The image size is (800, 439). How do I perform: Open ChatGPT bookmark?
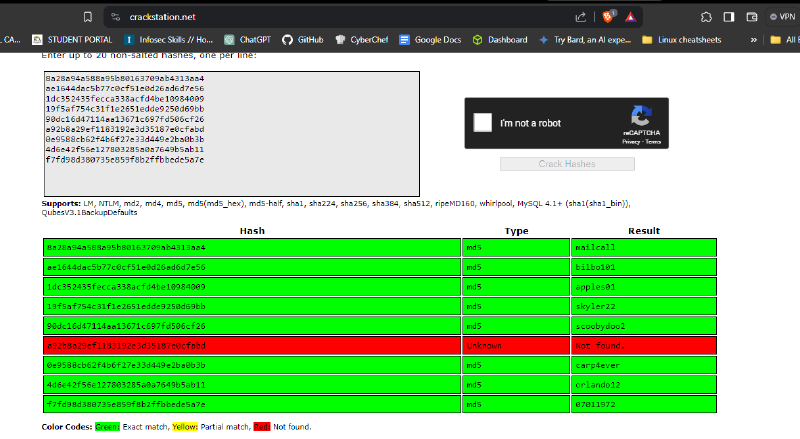tap(248, 40)
